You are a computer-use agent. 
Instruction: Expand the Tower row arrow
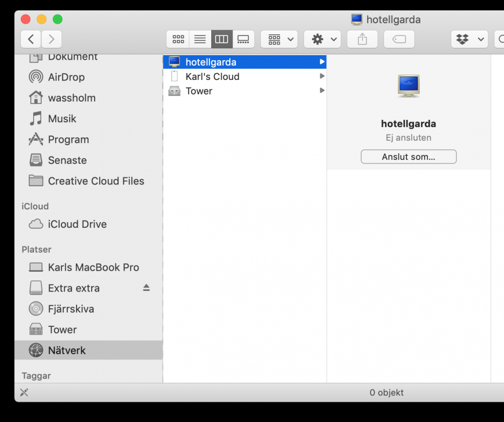[x=322, y=91]
